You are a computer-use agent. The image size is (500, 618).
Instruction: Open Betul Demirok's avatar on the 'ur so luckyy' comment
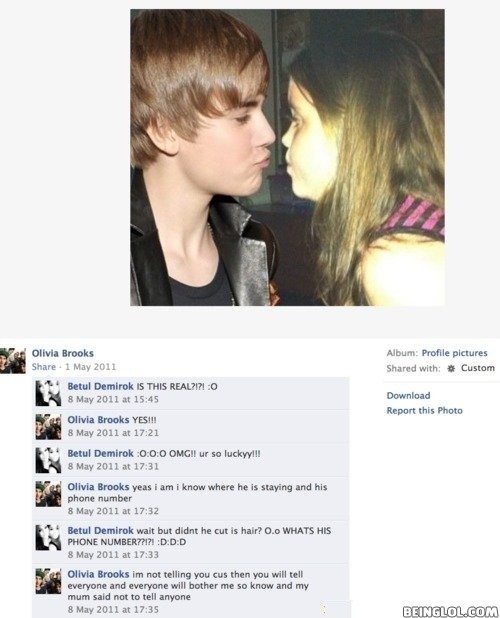click(48, 460)
